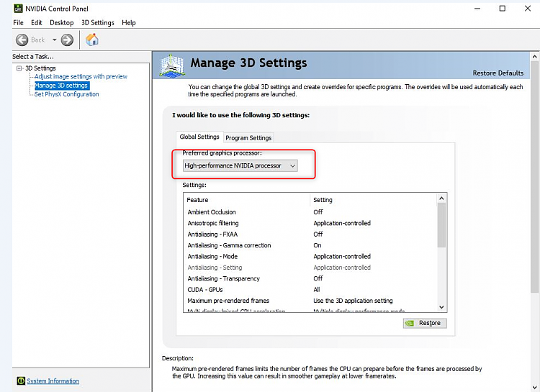Open the 3D Settings menu
This screenshot has height=392, width=540.
tap(98, 23)
